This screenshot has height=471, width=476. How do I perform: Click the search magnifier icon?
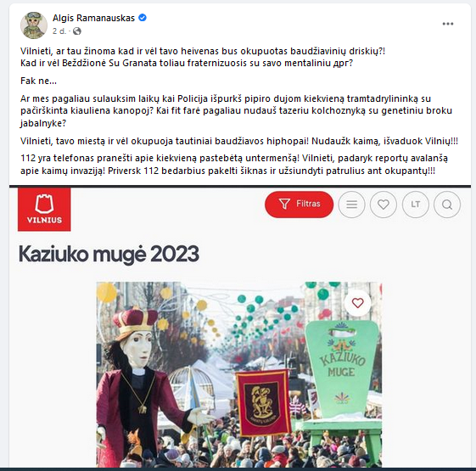[447, 205]
